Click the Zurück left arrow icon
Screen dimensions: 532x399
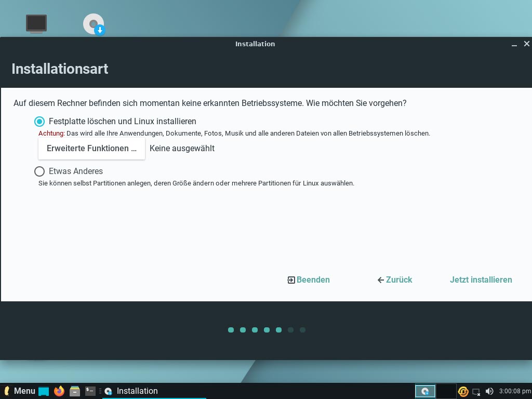coord(381,280)
